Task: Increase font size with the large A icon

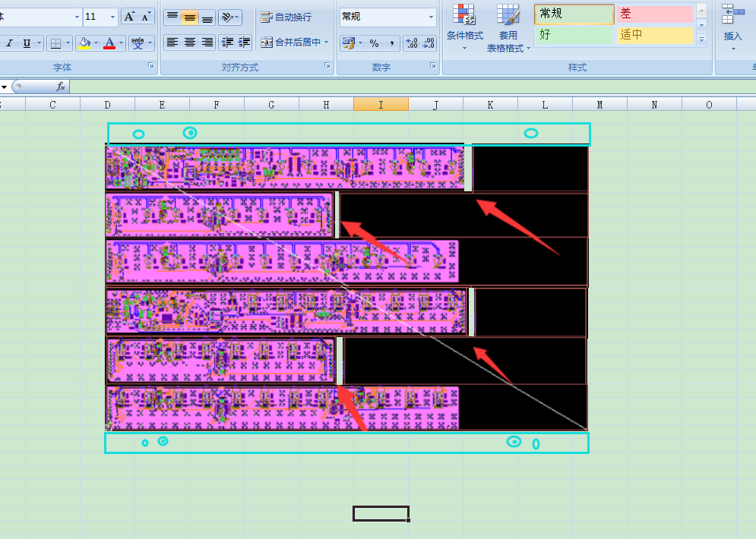Action: [x=129, y=16]
